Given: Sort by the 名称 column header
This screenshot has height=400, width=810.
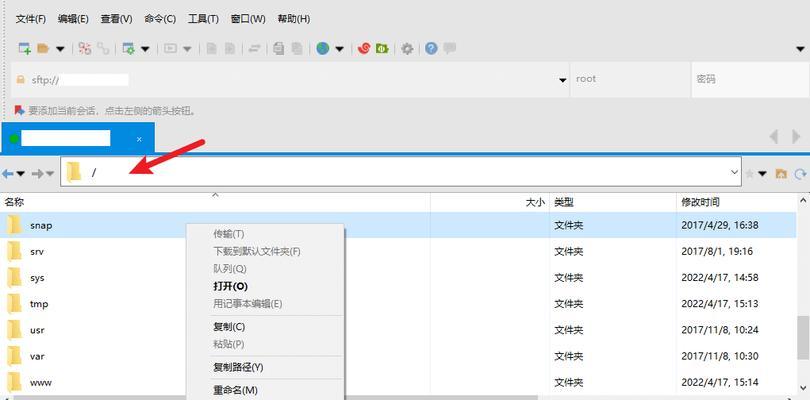Looking at the screenshot, I should point(215,202).
